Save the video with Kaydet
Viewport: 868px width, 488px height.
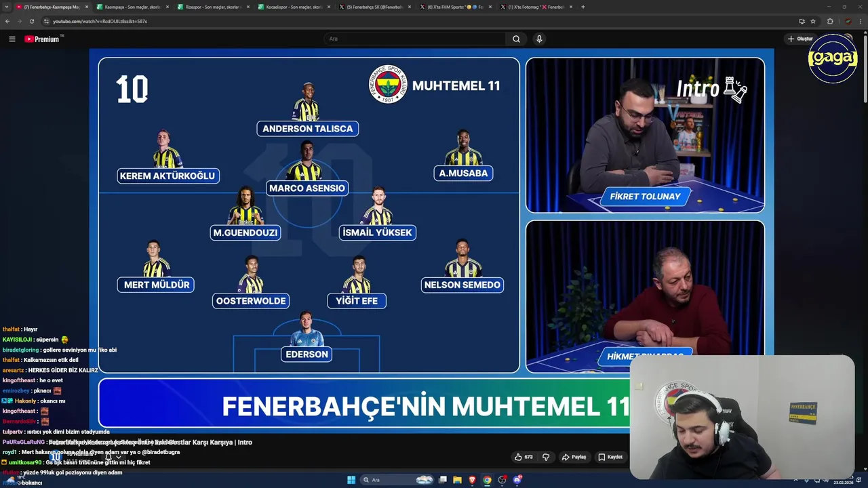[x=610, y=457]
